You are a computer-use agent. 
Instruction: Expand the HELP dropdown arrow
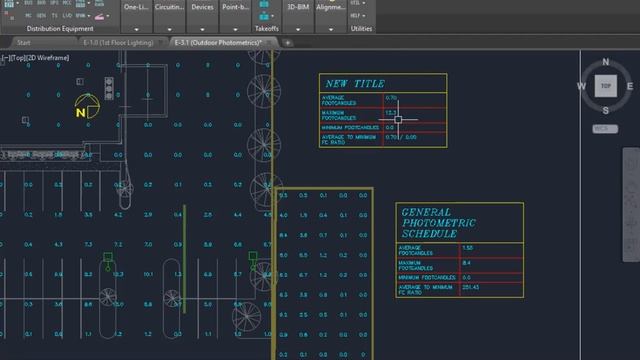(x=364, y=16)
